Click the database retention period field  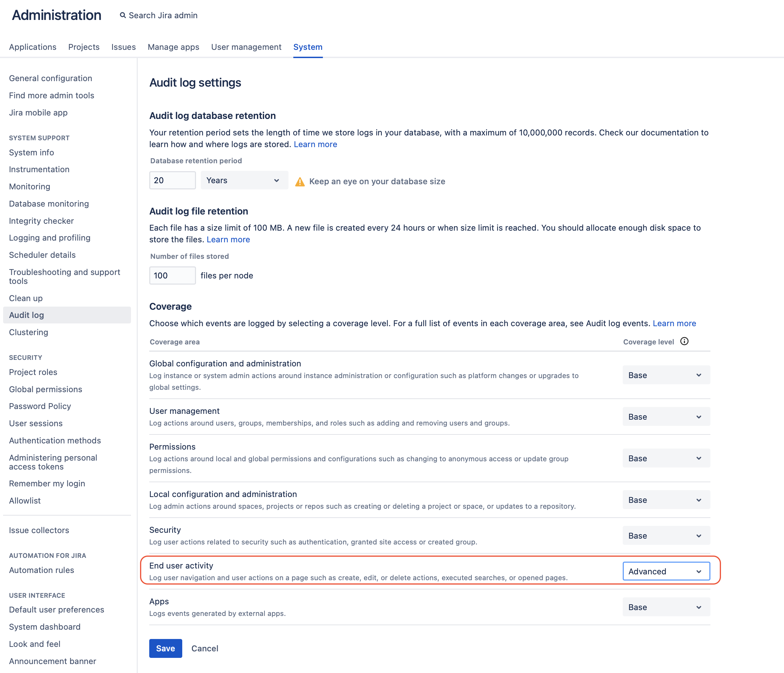(172, 180)
